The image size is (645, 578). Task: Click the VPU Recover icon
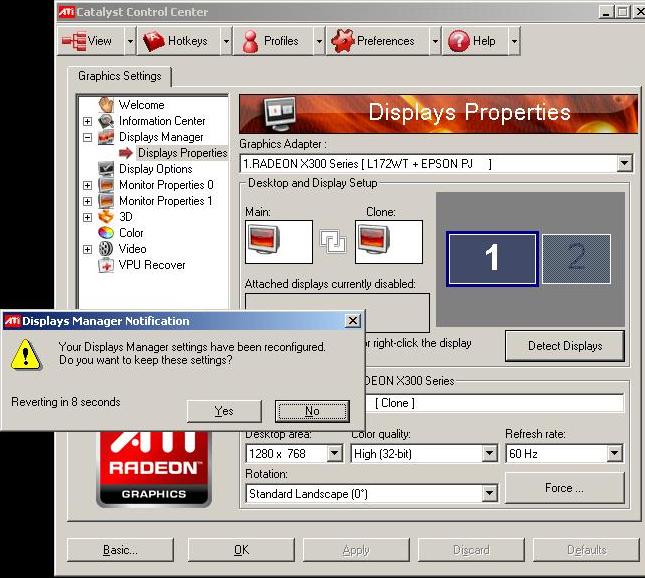(x=106, y=265)
